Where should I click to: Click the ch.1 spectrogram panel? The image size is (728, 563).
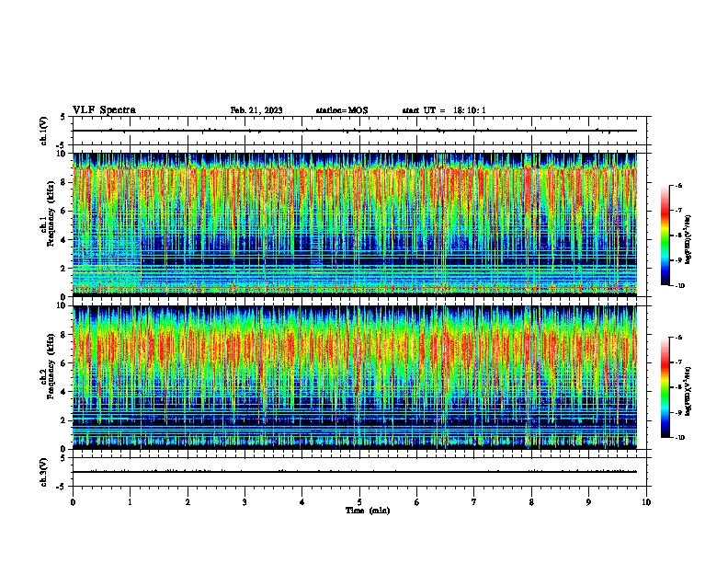[x=355, y=224]
